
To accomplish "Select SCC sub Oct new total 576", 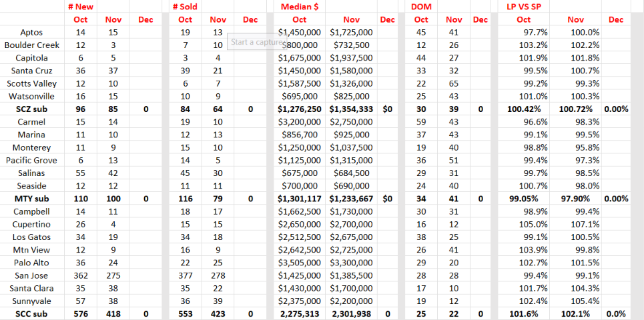I will 81,314.
